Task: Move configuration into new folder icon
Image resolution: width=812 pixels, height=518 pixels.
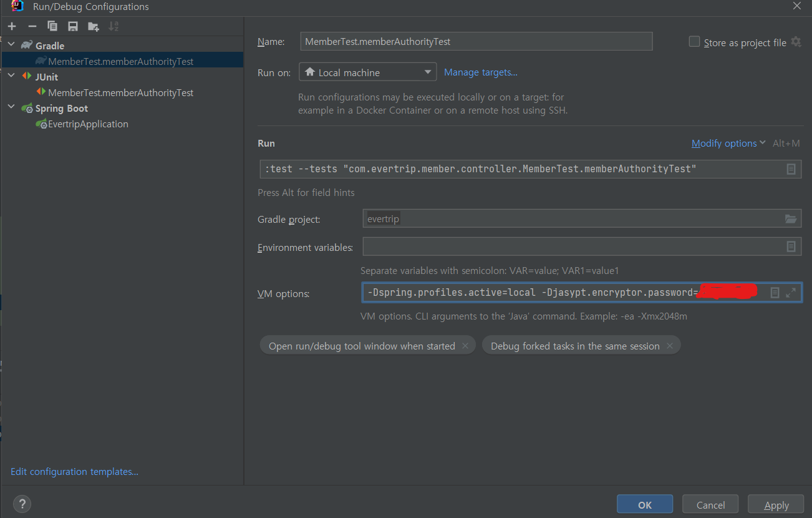Action: click(x=94, y=26)
